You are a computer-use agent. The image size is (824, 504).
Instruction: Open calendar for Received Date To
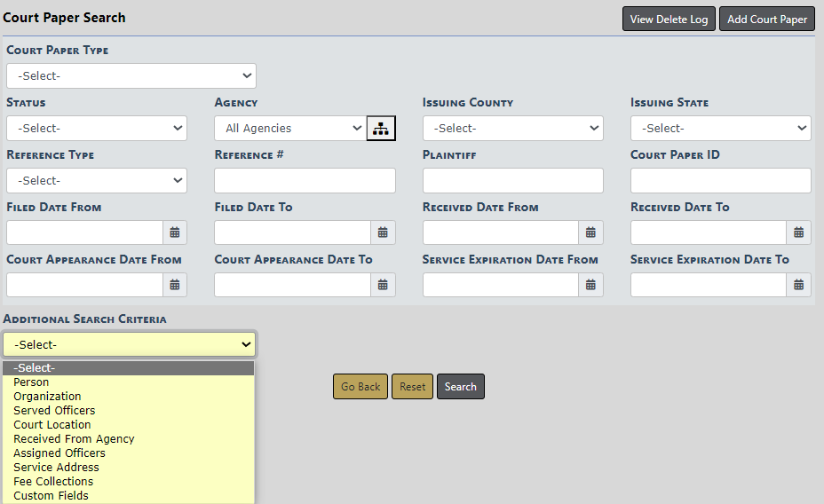[x=798, y=232]
